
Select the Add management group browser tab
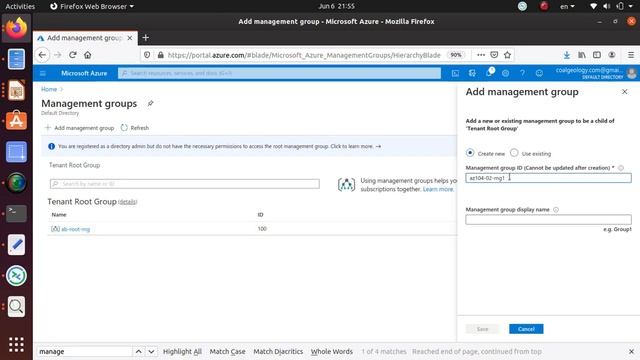click(85, 38)
